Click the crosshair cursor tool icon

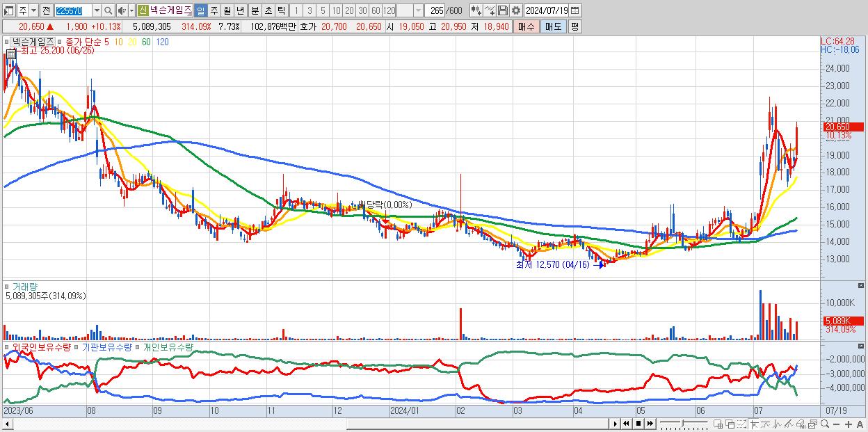[x=754, y=424]
